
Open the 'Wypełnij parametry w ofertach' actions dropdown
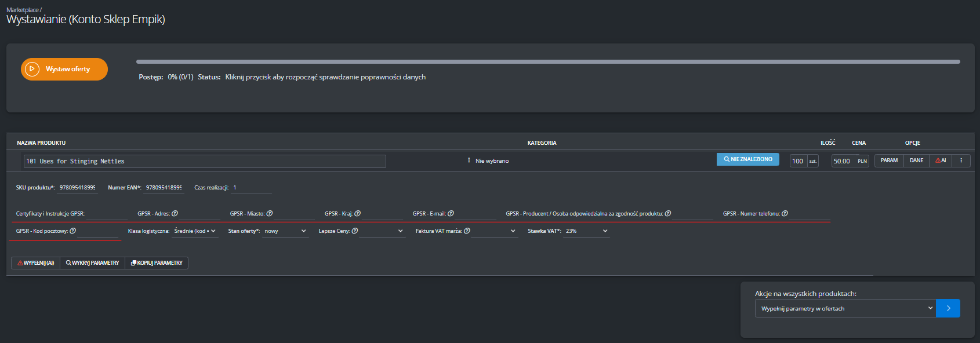point(845,308)
